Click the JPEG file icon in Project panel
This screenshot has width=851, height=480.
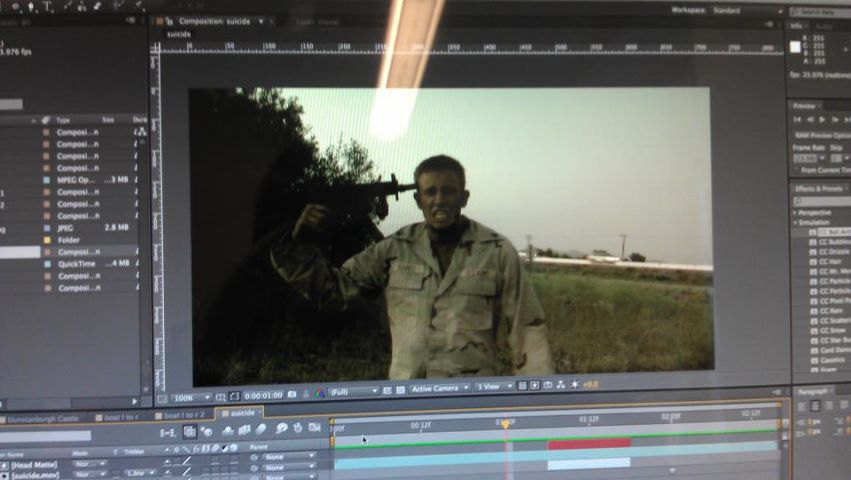(x=45, y=228)
